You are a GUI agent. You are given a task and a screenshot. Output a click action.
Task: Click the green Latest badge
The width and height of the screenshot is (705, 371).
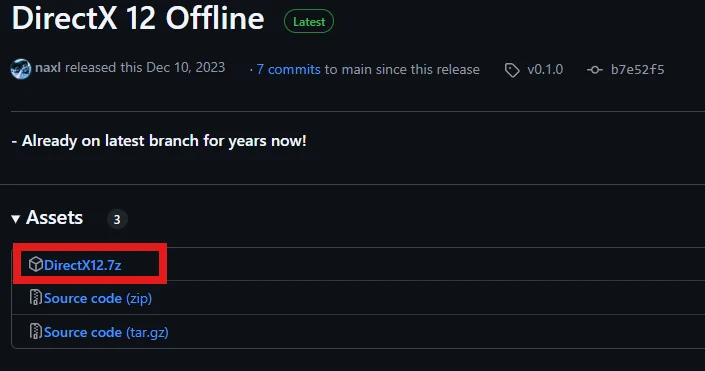tap(309, 22)
